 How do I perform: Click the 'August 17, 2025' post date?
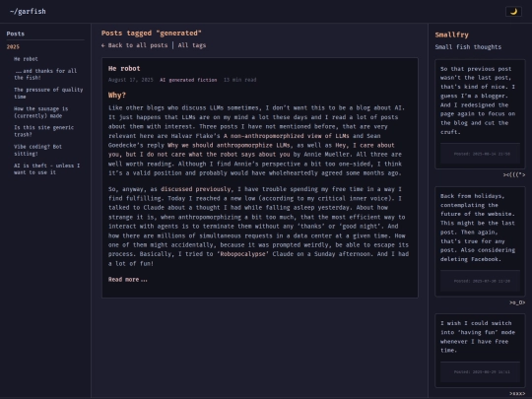coord(131,80)
